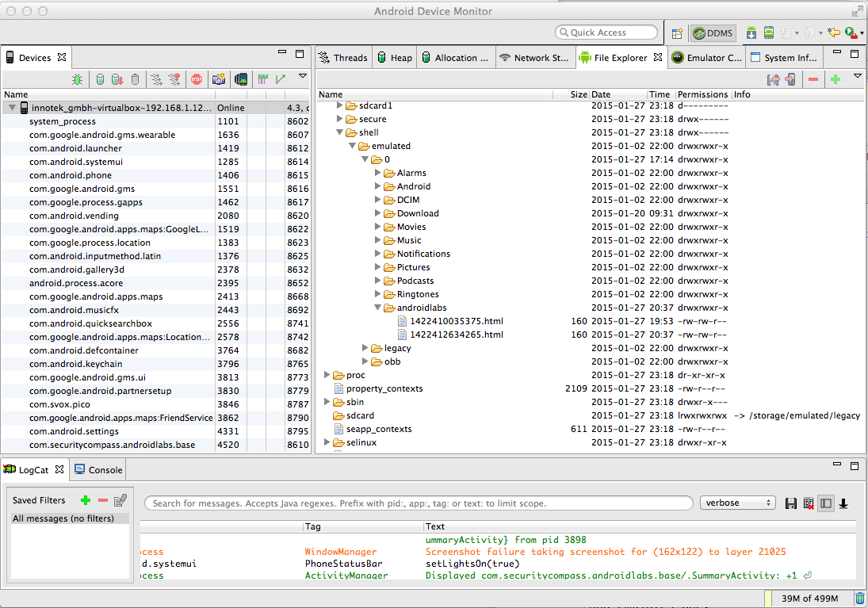Image resolution: width=868 pixels, height=608 pixels.
Task: Click the Stop Process icon in Devices
Action: (197, 79)
